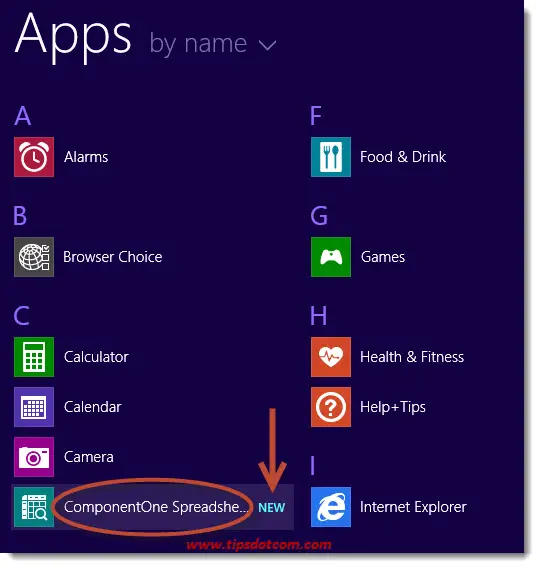This screenshot has height=568, width=539.
Task: Select the letter 'F' group header
Action: [316, 116]
